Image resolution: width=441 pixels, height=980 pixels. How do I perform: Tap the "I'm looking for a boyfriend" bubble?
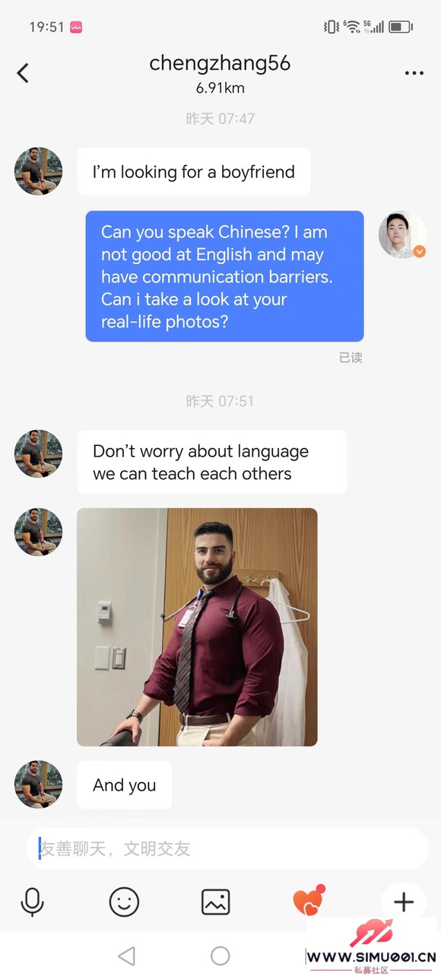[x=194, y=172]
